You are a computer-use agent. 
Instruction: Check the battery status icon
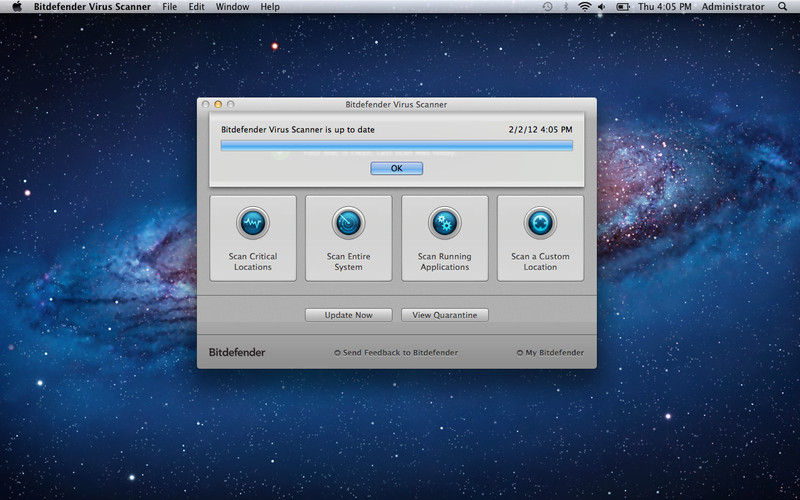pos(623,7)
